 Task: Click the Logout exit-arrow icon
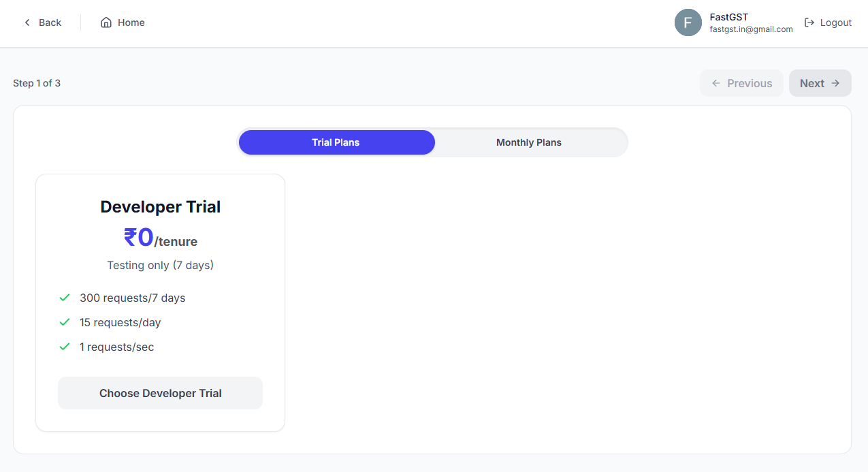pos(809,22)
